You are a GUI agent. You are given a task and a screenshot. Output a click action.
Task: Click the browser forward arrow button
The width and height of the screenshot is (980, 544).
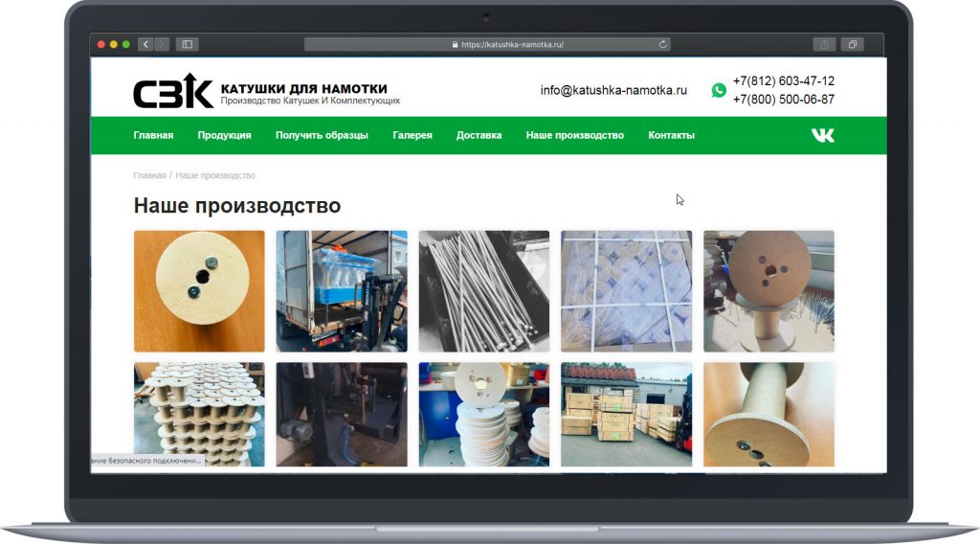[162, 44]
